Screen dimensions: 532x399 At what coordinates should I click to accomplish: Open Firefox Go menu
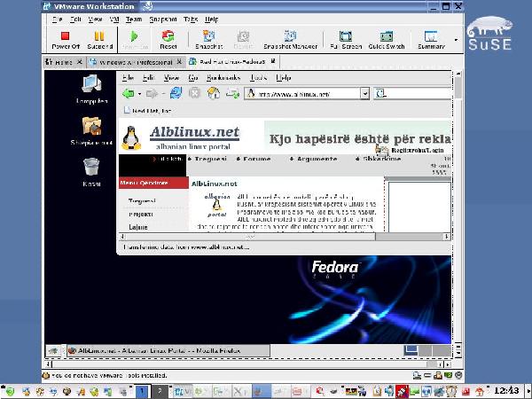(x=192, y=78)
